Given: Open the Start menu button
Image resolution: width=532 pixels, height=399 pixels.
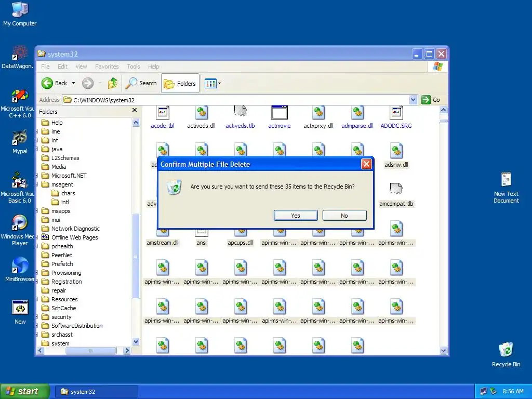Looking at the screenshot, I should click(25, 392).
